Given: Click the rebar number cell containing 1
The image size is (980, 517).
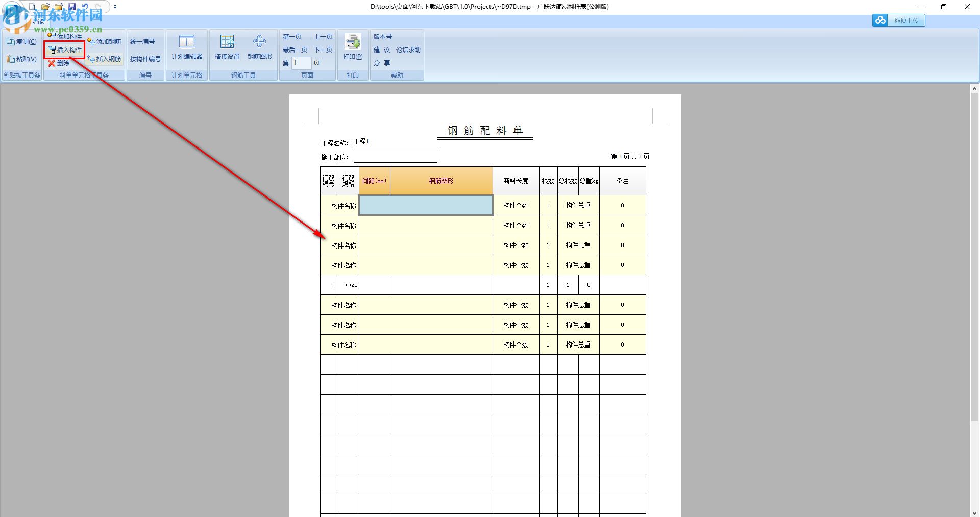Looking at the screenshot, I should 330,285.
